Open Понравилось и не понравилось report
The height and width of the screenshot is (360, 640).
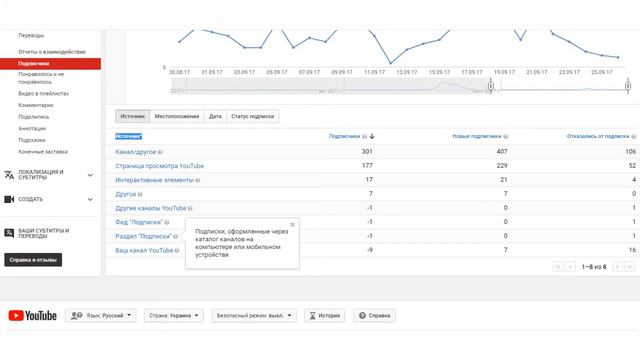tap(41, 78)
